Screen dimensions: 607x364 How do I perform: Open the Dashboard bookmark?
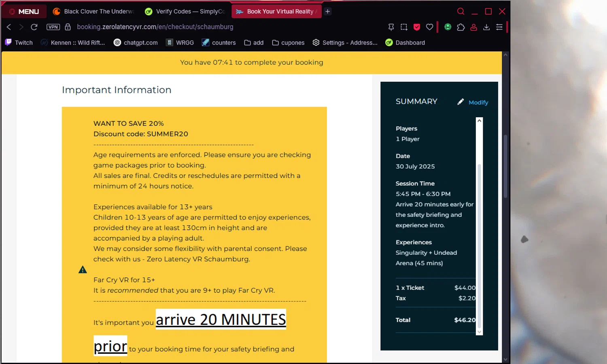pyautogui.click(x=405, y=42)
